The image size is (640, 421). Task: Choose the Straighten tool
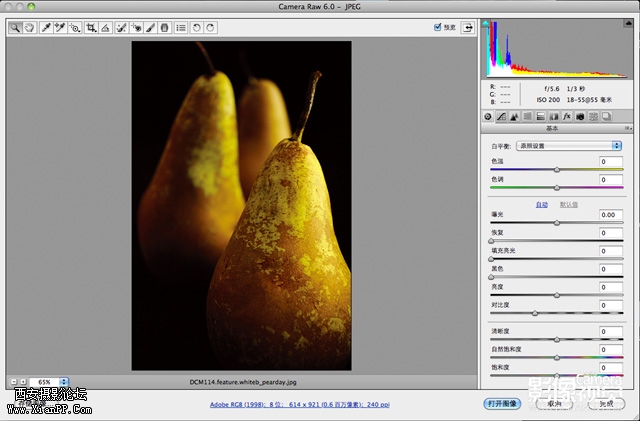105,28
